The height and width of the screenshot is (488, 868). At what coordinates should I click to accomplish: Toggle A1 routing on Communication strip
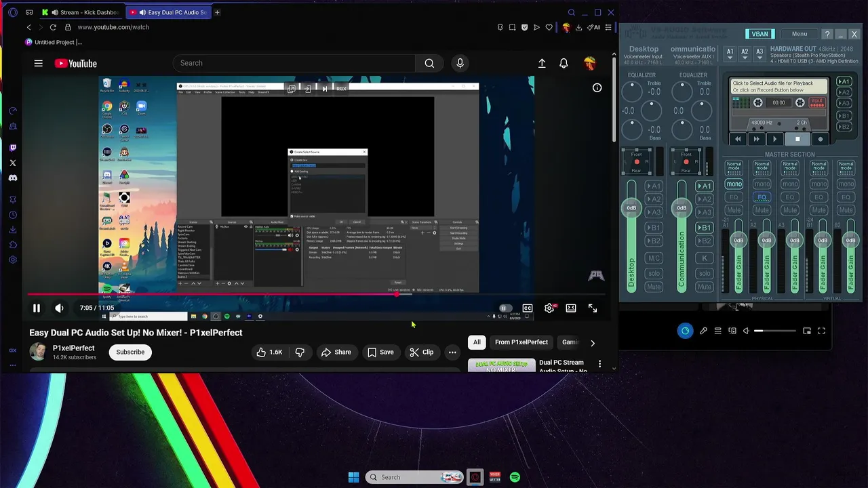[704, 186]
